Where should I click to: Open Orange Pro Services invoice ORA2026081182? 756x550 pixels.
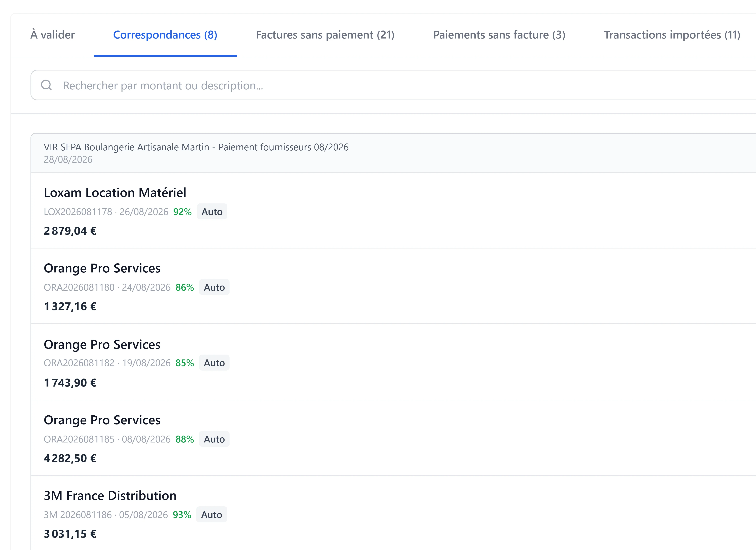pos(102,344)
